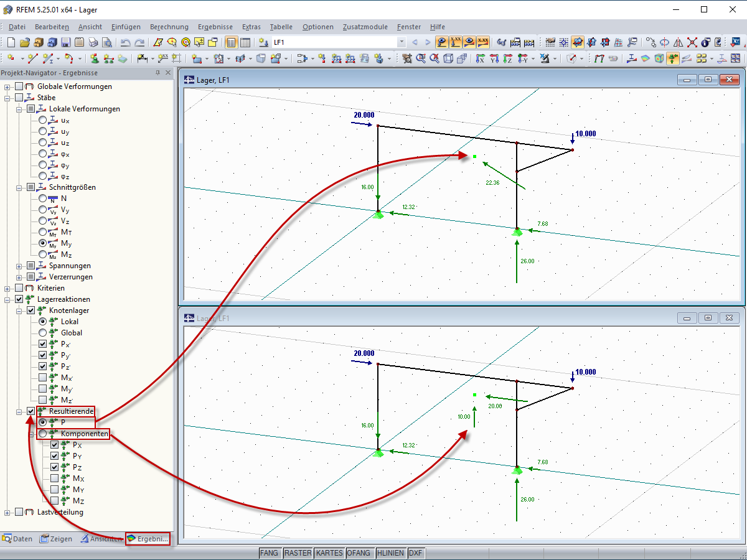Screen dimensions: 747x560
Task: Click the new file icon in toolbar
Action: [x=11, y=42]
